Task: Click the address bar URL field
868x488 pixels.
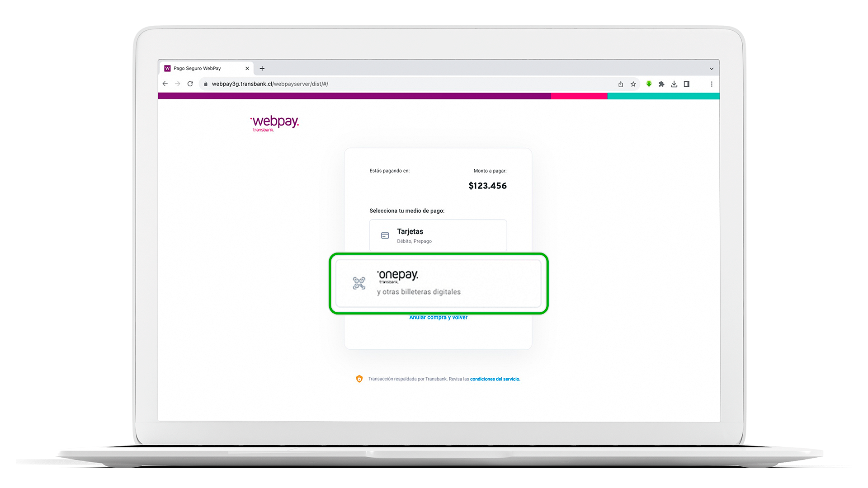Action: click(407, 84)
